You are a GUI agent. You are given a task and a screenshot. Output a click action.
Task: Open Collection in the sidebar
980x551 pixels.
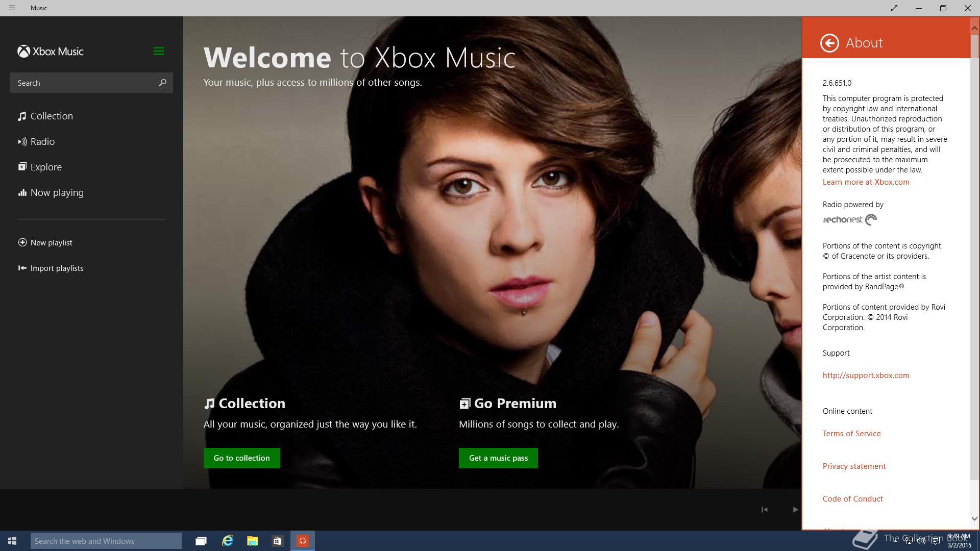[45, 116]
